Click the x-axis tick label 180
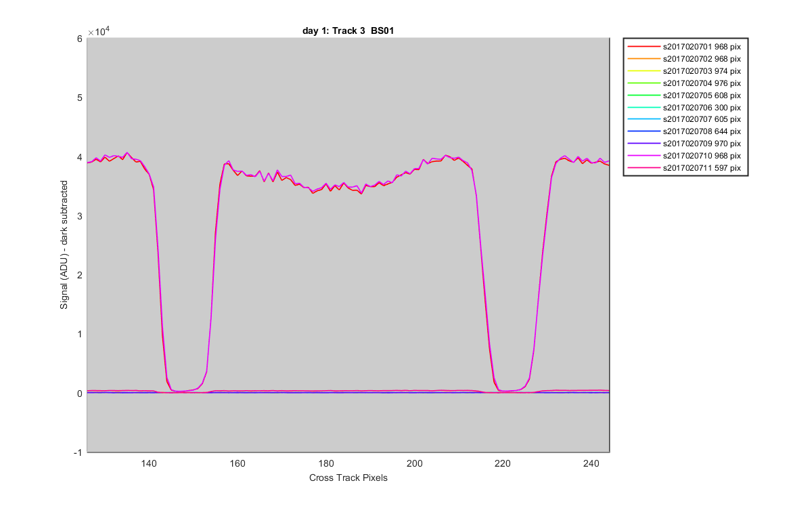Viewport: 812px width, 508px height. (x=326, y=463)
